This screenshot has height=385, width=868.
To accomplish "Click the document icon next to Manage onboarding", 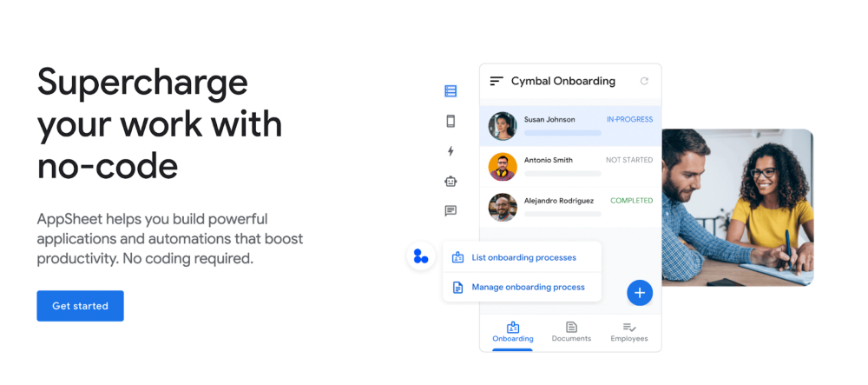I will coord(457,288).
